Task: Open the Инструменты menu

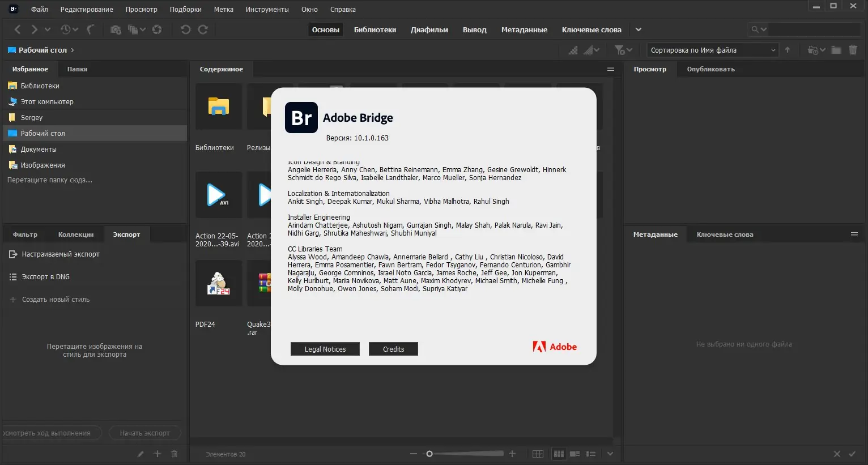Action: [267, 9]
